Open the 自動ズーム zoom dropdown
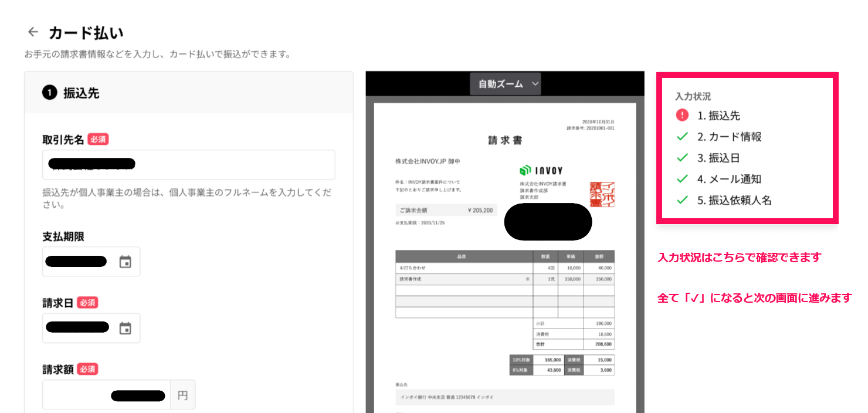Image resolution: width=868 pixels, height=413 pixels. coord(506,84)
